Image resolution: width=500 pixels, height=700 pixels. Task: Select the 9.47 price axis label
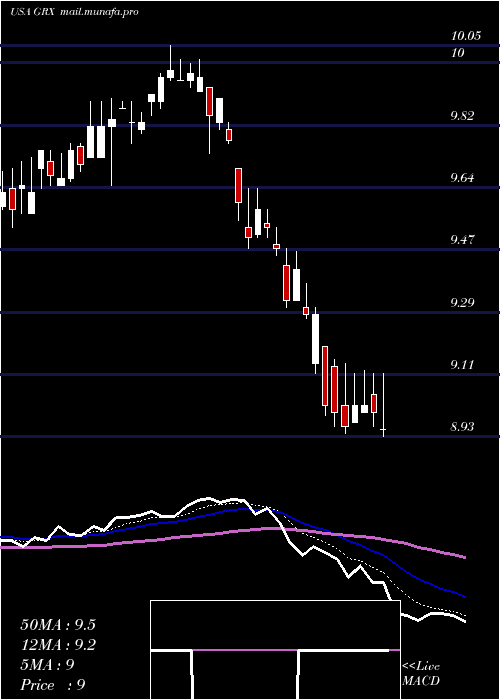462,240
